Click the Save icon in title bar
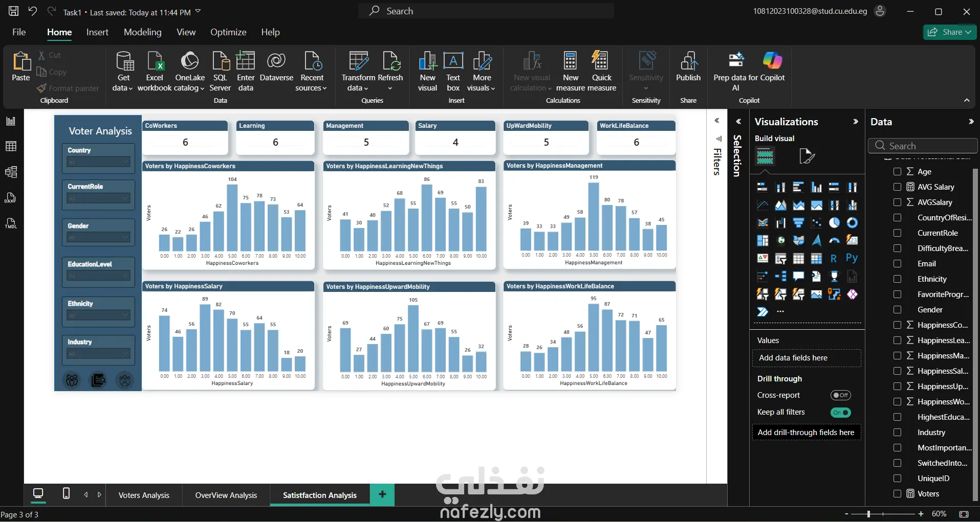980x522 pixels. 14,11
